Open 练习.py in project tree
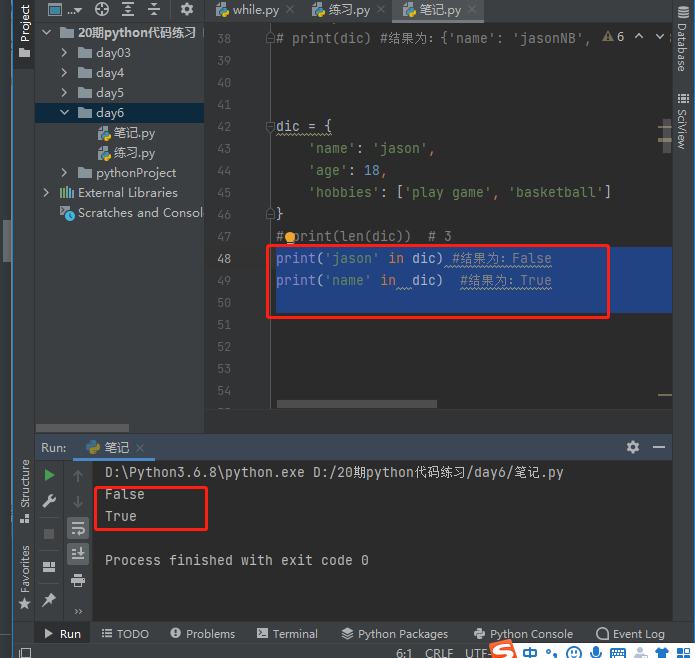This screenshot has width=695, height=658. click(127, 153)
